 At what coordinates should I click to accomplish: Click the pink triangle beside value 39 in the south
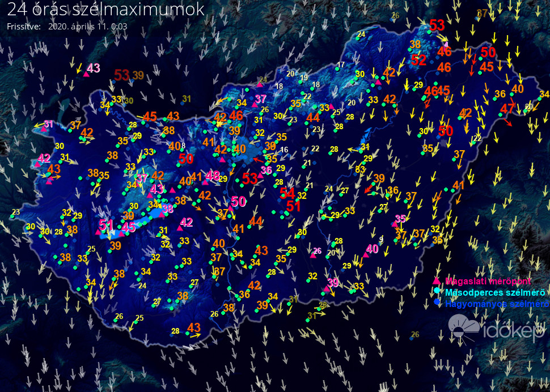pyautogui.click(x=327, y=289)
